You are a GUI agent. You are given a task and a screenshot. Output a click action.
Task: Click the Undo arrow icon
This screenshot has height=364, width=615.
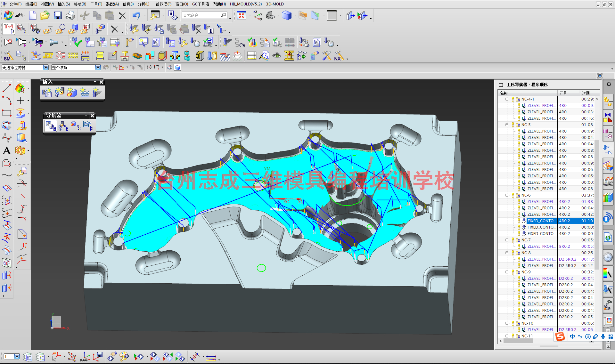tap(136, 15)
